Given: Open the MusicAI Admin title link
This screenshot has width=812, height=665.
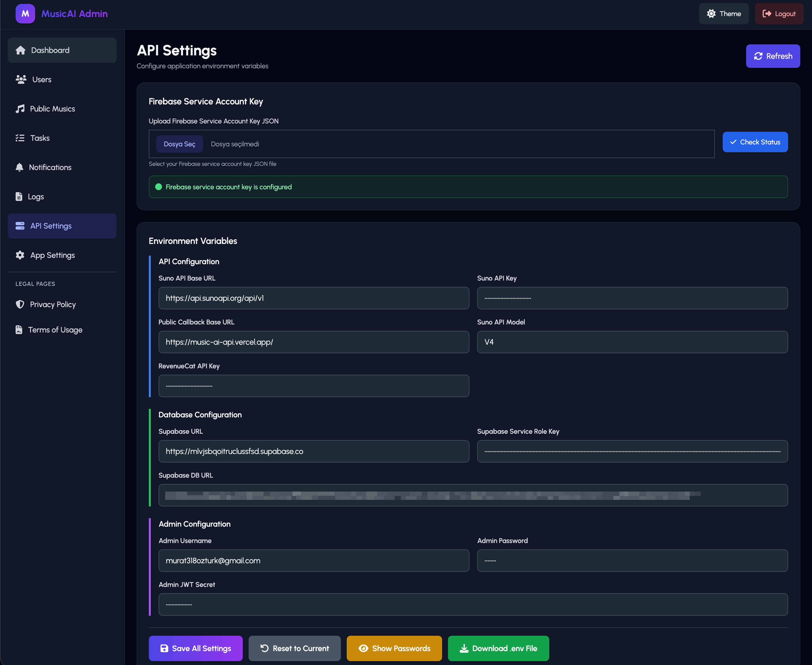Looking at the screenshot, I should coord(74,14).
